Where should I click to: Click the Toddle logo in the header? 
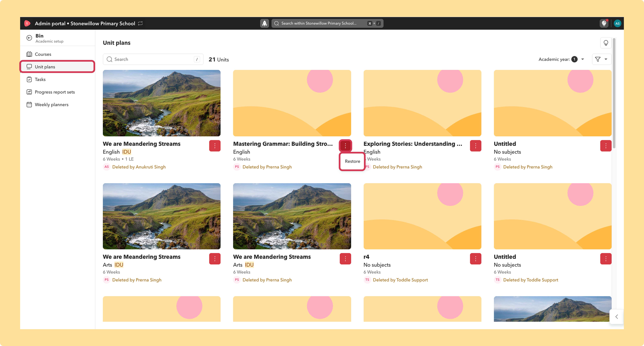click(27, 23)
